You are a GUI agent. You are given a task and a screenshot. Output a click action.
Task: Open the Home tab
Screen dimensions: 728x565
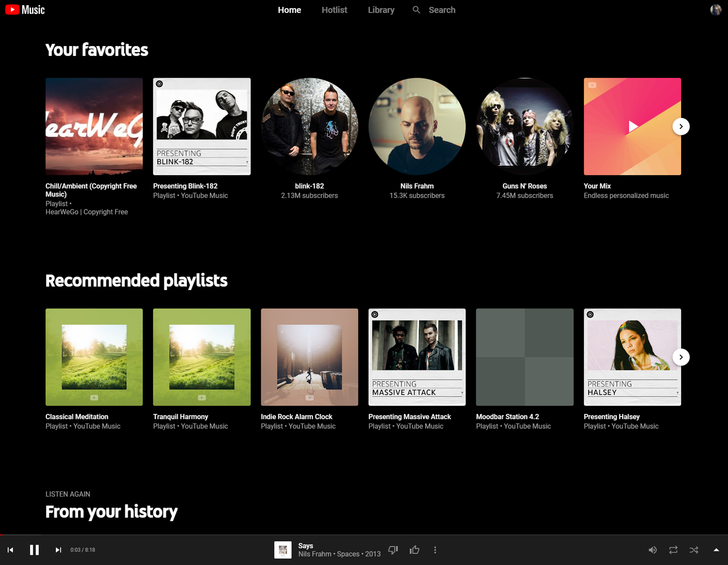pos(289,10)
